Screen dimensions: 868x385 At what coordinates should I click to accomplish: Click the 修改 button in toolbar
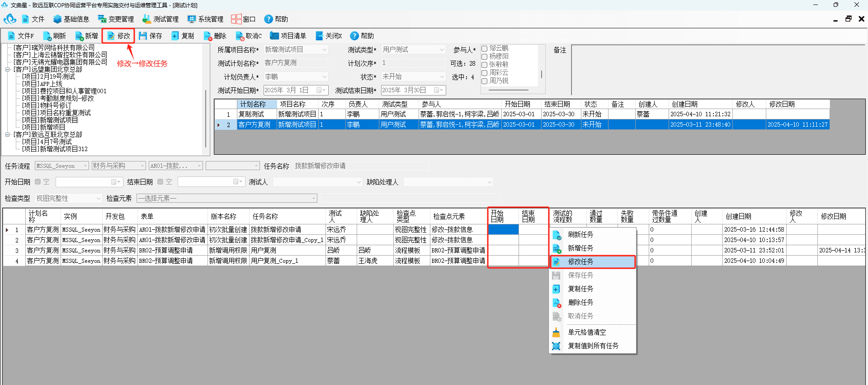(118, 36)
